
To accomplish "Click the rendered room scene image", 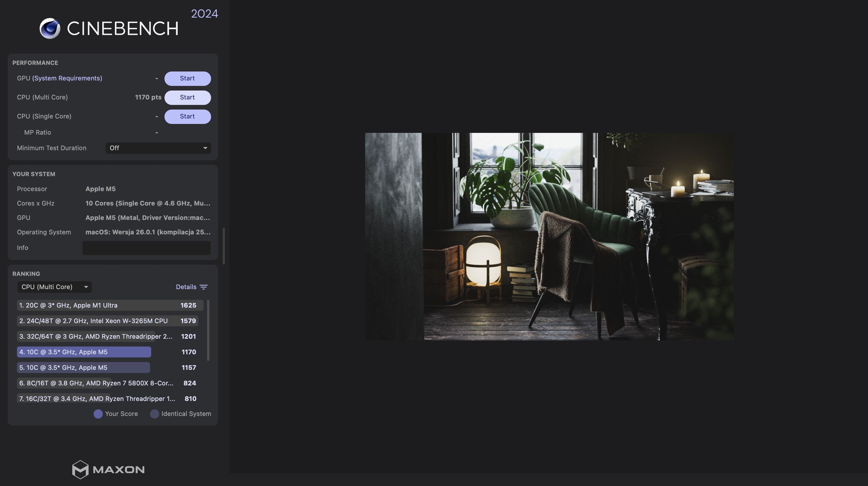I will tap(549, 236).
